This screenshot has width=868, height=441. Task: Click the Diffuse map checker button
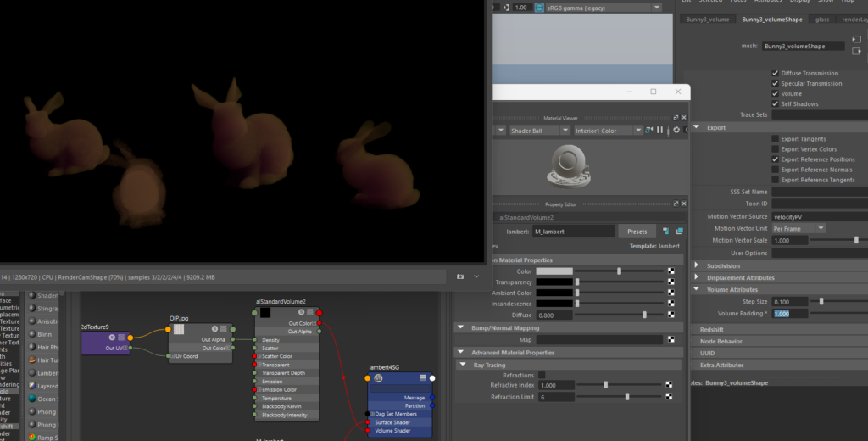[671, 315]
